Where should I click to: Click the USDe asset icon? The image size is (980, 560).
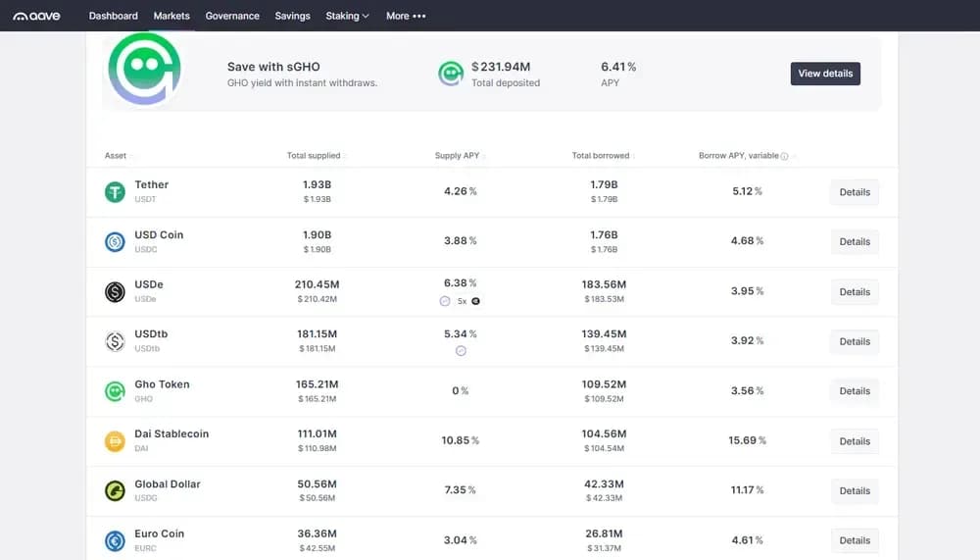(116, 291)
